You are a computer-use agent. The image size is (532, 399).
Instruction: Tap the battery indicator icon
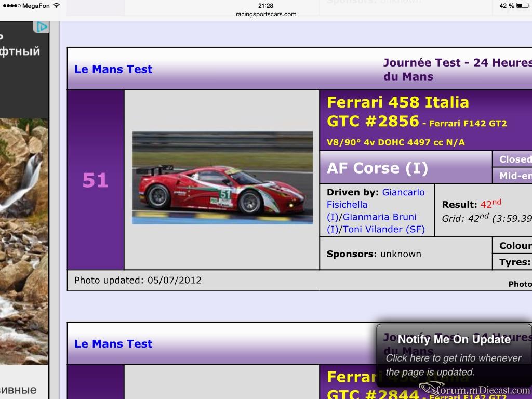(522, 5)
